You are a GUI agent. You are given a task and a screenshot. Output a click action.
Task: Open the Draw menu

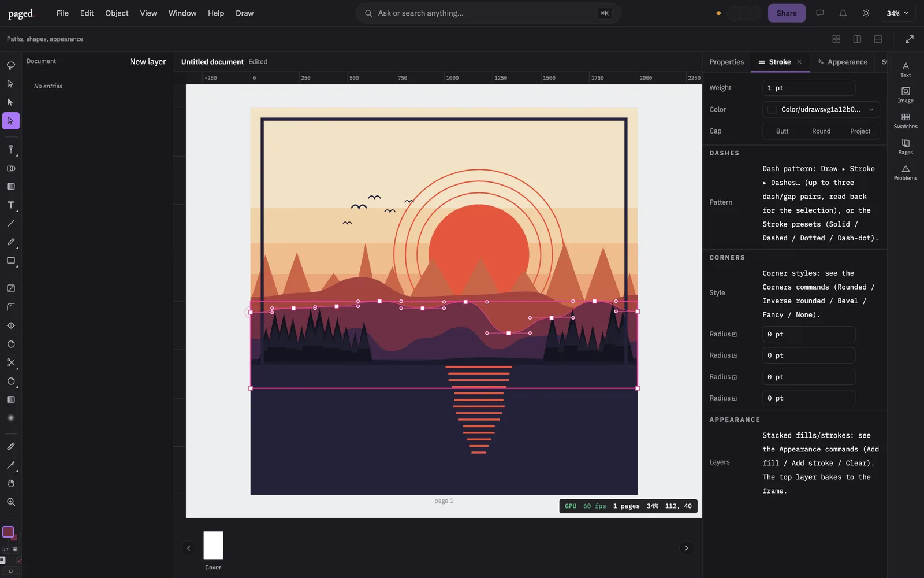click(x=244, y=13)
